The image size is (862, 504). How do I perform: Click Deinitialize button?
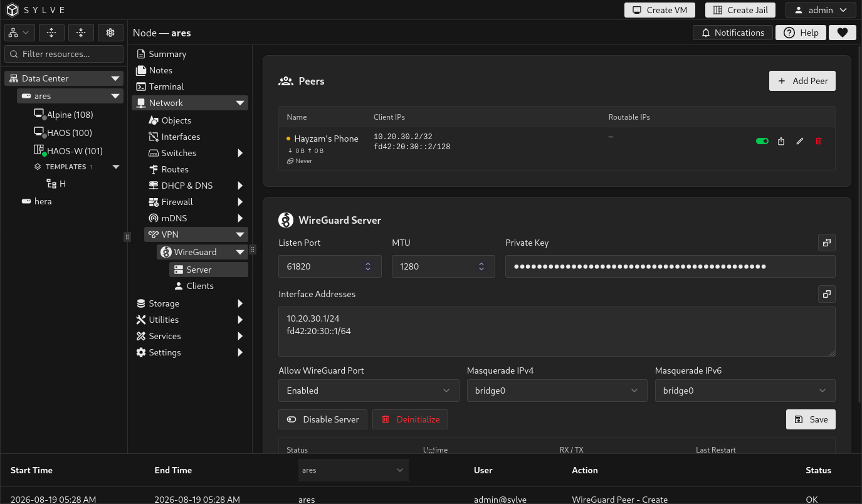pyautogui.click(x=410, y=419)
